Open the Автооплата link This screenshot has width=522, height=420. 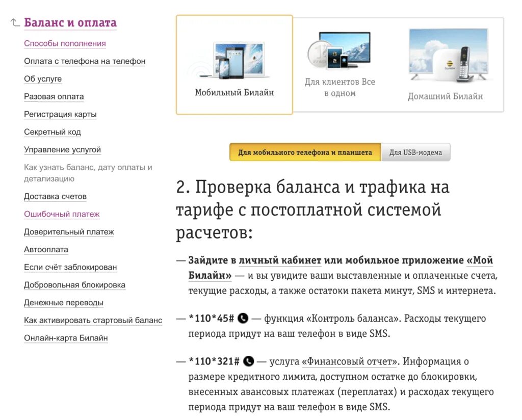[x=46, y=249]
